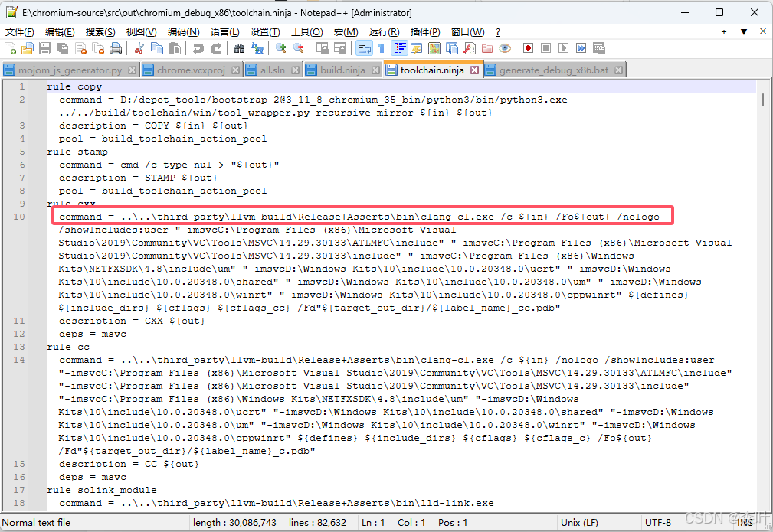This screenshot has height=532, width=773.
Task: Toggle Show All Characters pilcrow icon
Action: [x=381, y=48]
